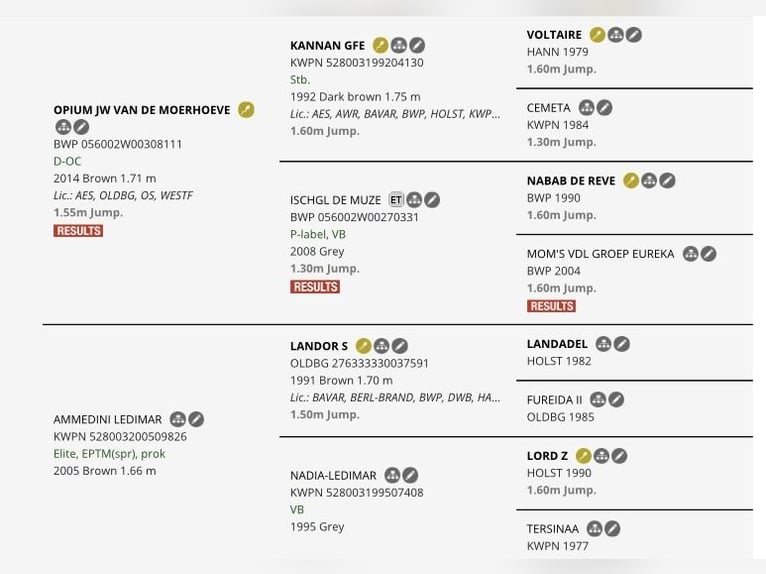Open the pedigree tree icon for Landadel

(x=603, y=344)
